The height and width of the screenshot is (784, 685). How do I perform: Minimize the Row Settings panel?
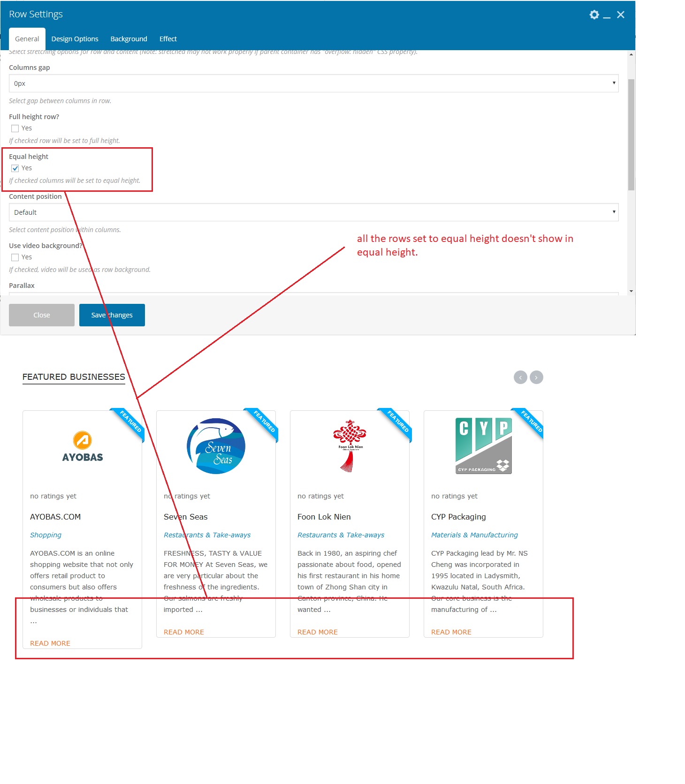pos(607,15)
